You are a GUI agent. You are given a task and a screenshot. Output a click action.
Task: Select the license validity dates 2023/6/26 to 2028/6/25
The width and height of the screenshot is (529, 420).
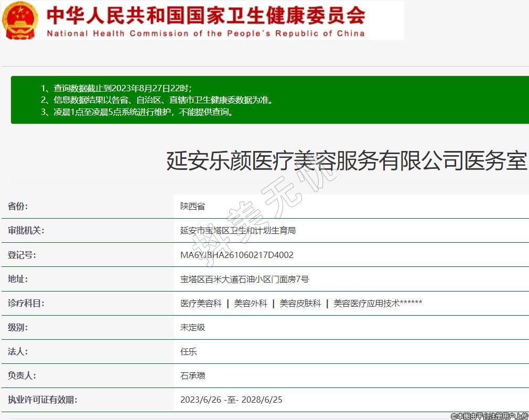(x=231, y=400)
